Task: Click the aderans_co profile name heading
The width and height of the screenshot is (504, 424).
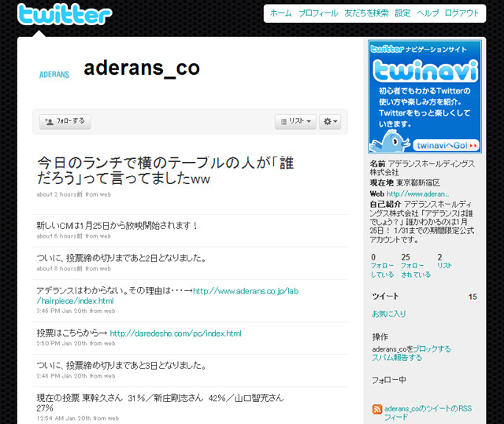Action: coord(142,68)
